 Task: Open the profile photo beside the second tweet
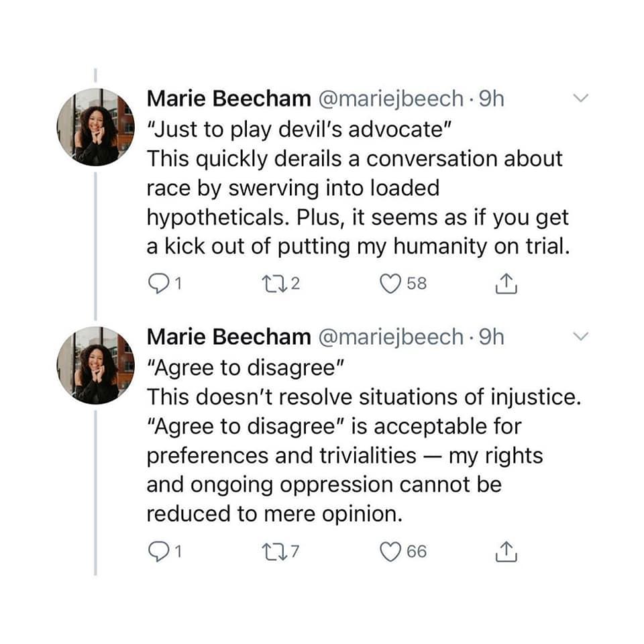96,365
